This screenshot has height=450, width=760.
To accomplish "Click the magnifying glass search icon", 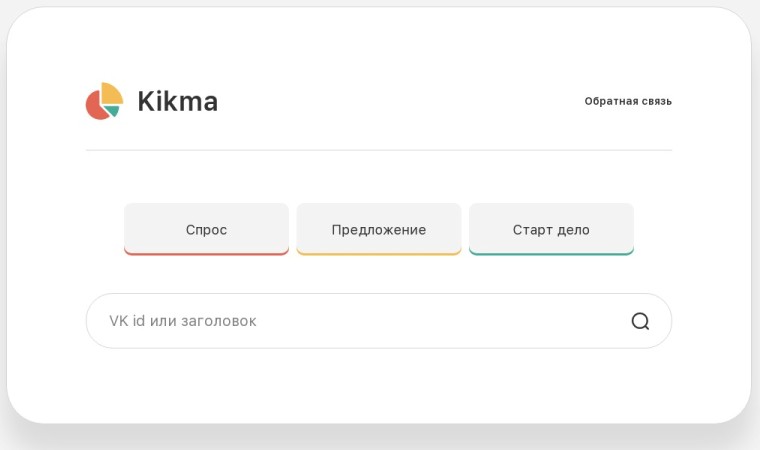I will point(640,321).
